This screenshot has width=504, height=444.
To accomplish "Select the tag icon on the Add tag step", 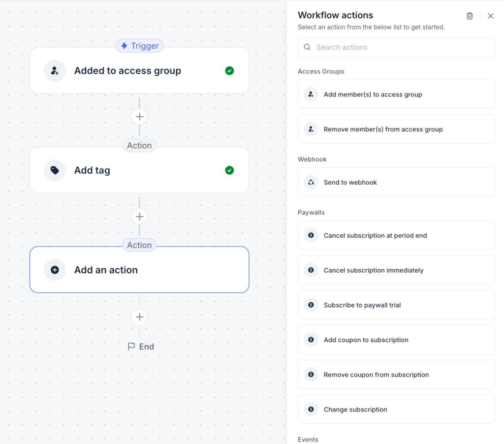I will (x=55, y=170).
